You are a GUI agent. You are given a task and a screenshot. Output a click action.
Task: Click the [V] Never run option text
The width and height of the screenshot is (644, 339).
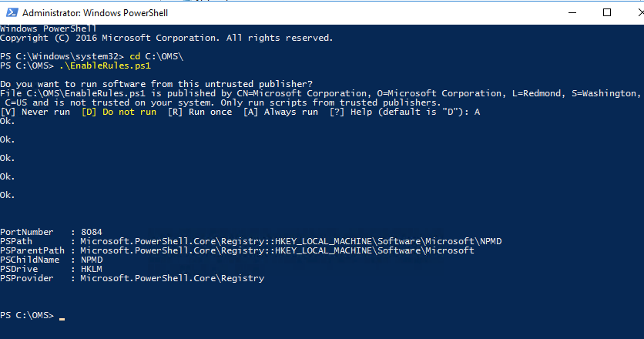coord(35,112)
